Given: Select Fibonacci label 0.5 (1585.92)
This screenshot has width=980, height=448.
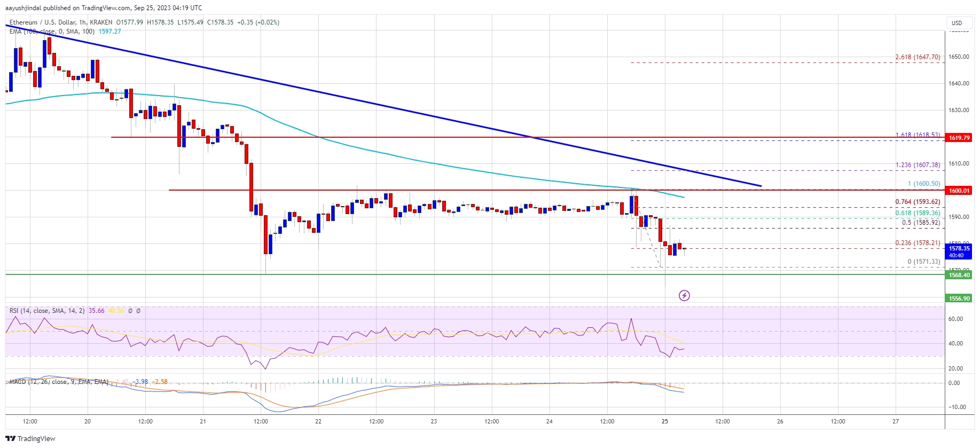Looking at the screenshot, I should pyautogui.click(x=921, y=223).
